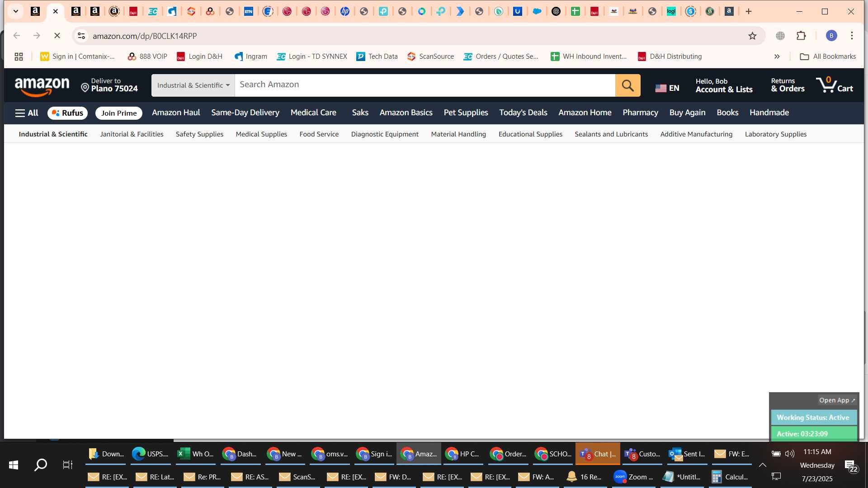
Task: Open Medical Care nav link
Action: [x=313, y=113]
